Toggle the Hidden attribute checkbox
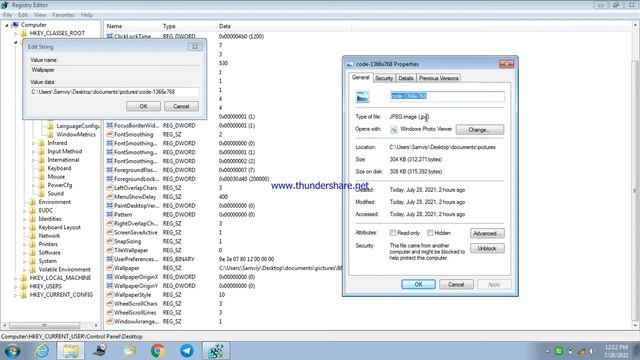This screenshot has height=360, width=640. click(430, 233)
